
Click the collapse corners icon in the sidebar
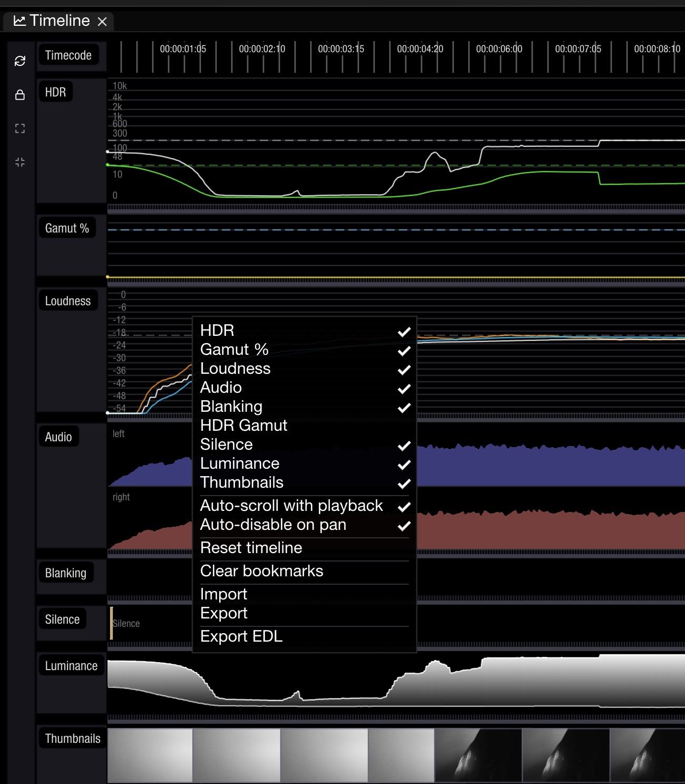coord(20,162)
